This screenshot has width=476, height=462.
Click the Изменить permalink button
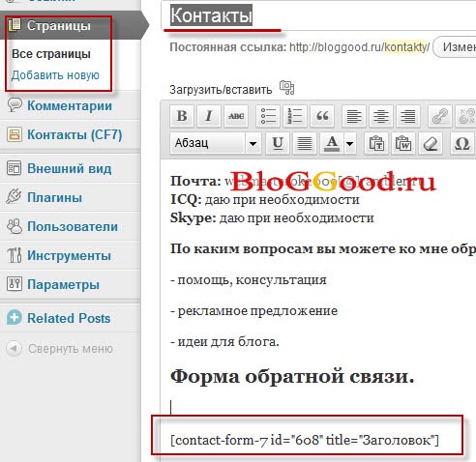(455, 47)
